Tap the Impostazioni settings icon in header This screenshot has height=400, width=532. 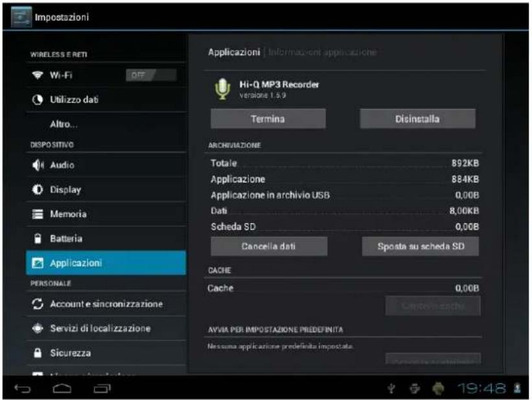click(21, 17)
